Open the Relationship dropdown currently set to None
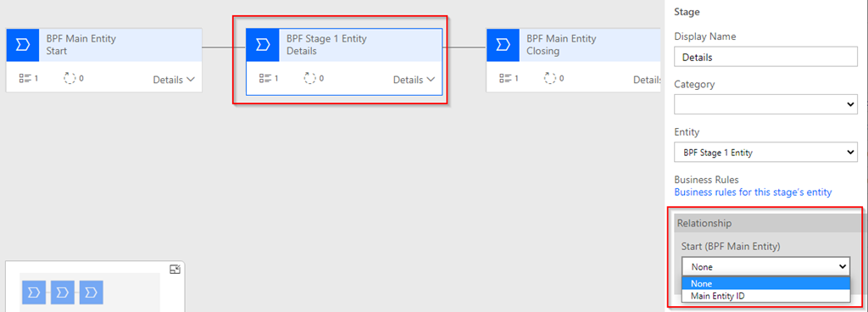 point(765,266)
